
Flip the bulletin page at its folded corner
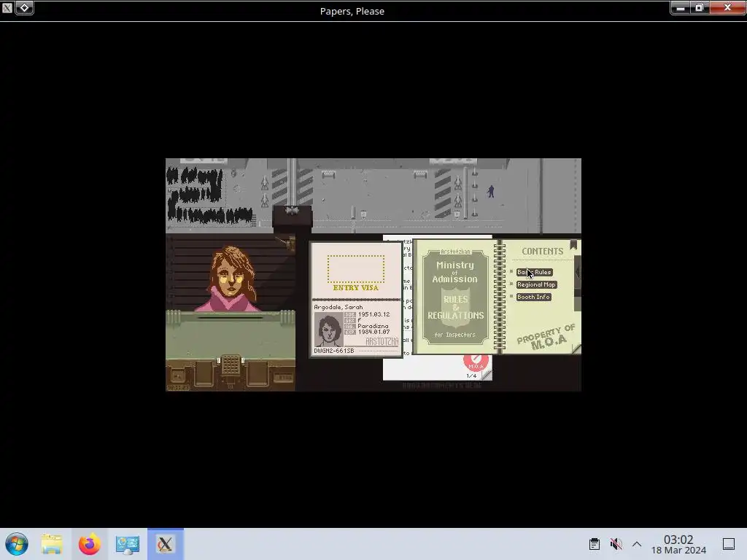coord(487,376)
